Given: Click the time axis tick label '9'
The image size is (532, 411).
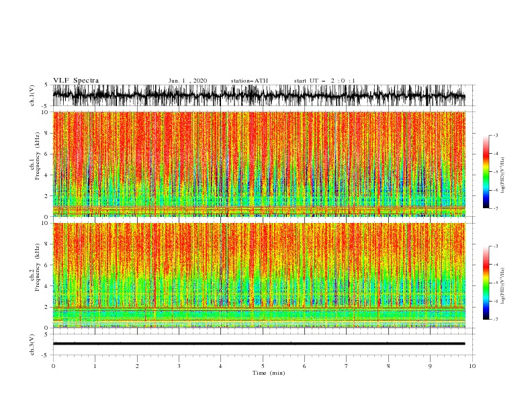Looking at the screenshot, I should tap(430, 366).
